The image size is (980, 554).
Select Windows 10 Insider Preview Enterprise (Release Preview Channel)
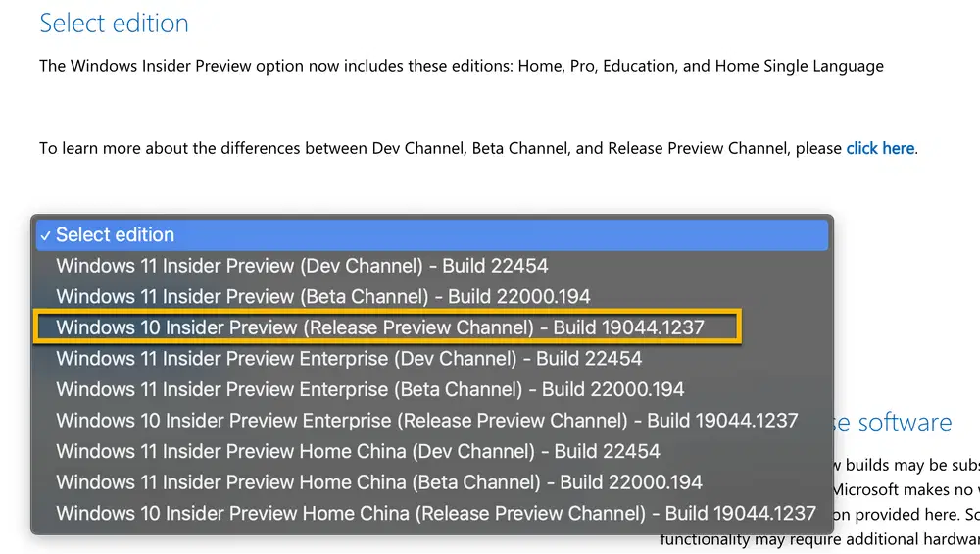point(432,421)
